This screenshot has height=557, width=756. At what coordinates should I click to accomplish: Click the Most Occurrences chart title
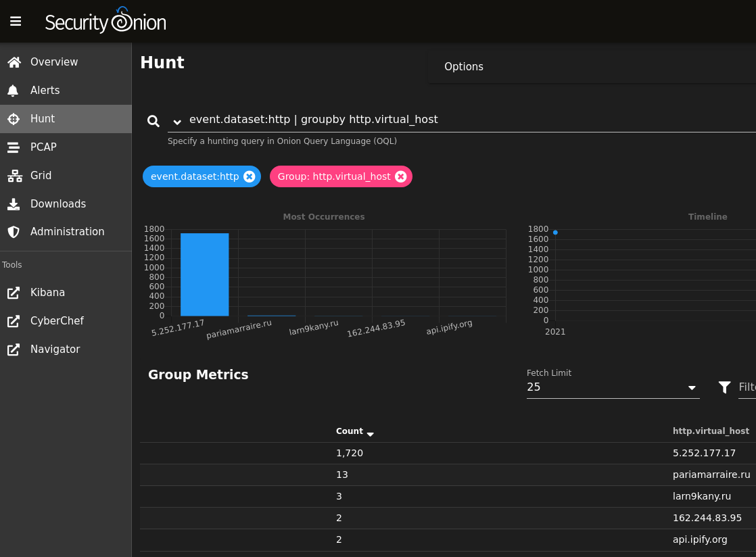(x=324, y=217)
